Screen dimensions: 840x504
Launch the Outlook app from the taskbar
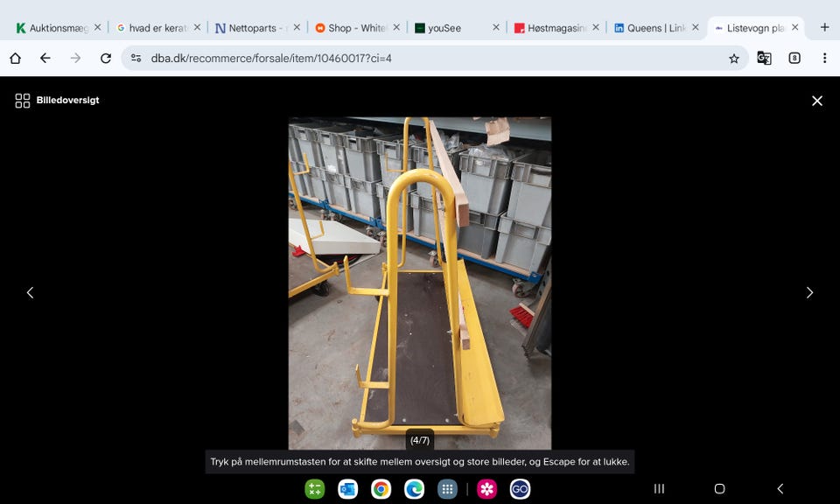pyautogui.click(x=347, y=489)
